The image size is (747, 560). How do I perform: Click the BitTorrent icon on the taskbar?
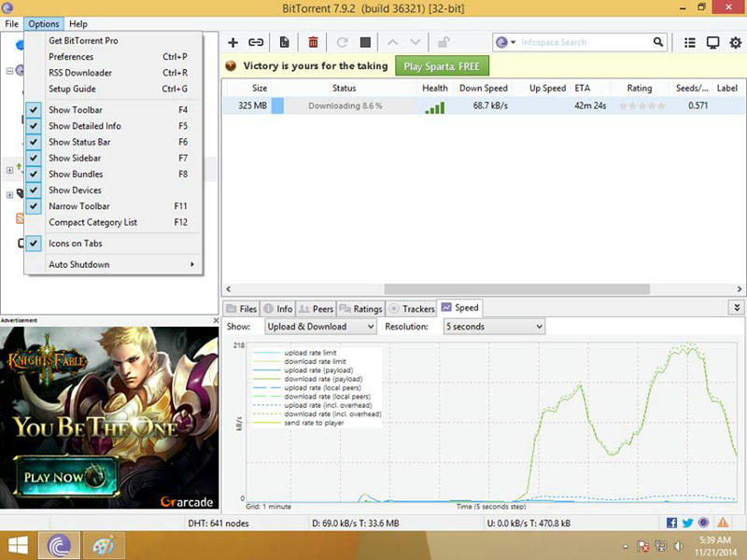pyautogui.click(x=59, y=546)
